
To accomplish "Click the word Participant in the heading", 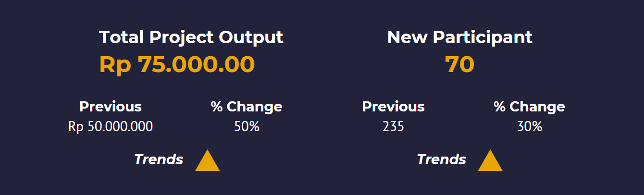I will [483, 37].
